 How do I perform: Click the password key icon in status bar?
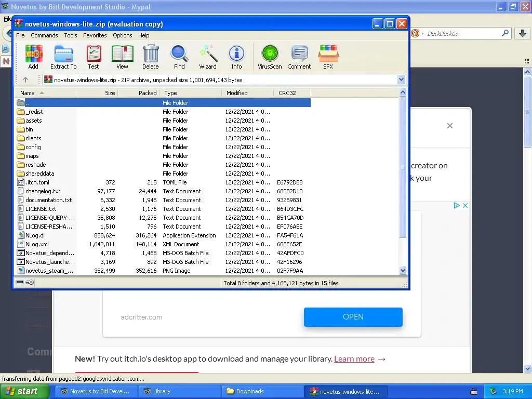pyautogui.click(x=30, y=282)
